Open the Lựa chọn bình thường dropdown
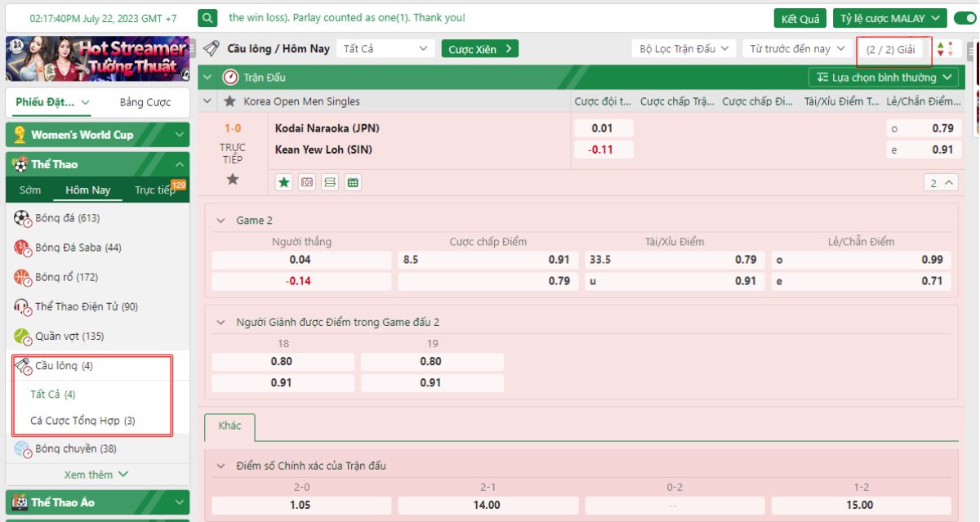This screenshot has height=522, width=980. pyautogui.click(x=884, y=78)
